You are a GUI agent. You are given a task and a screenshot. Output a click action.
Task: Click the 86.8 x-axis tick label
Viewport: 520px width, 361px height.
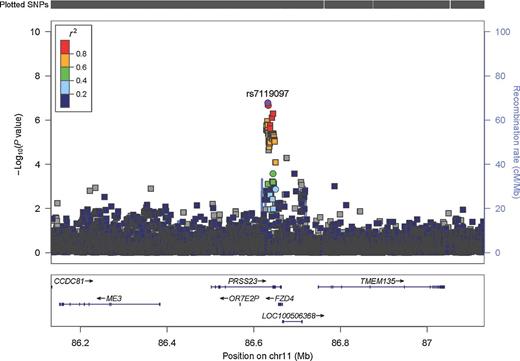pos(340,342)
